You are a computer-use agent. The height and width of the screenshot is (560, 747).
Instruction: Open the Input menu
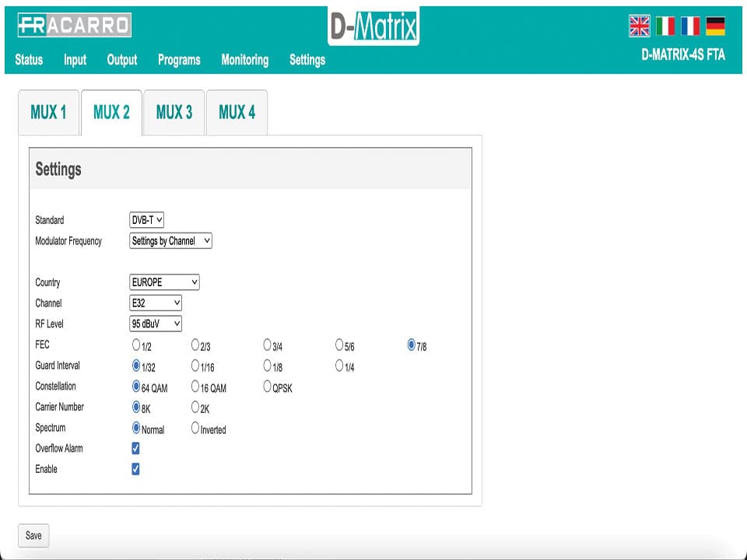pos(75,60)
